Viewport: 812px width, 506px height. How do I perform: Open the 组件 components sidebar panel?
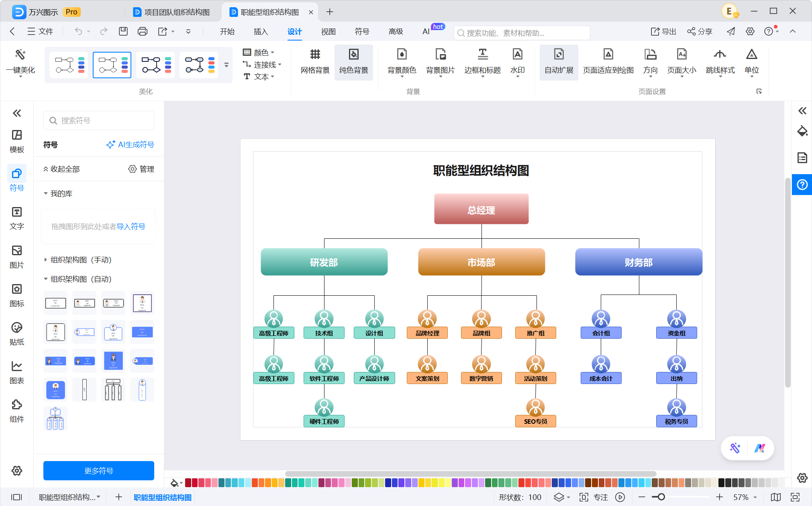[x=17, y=411]
